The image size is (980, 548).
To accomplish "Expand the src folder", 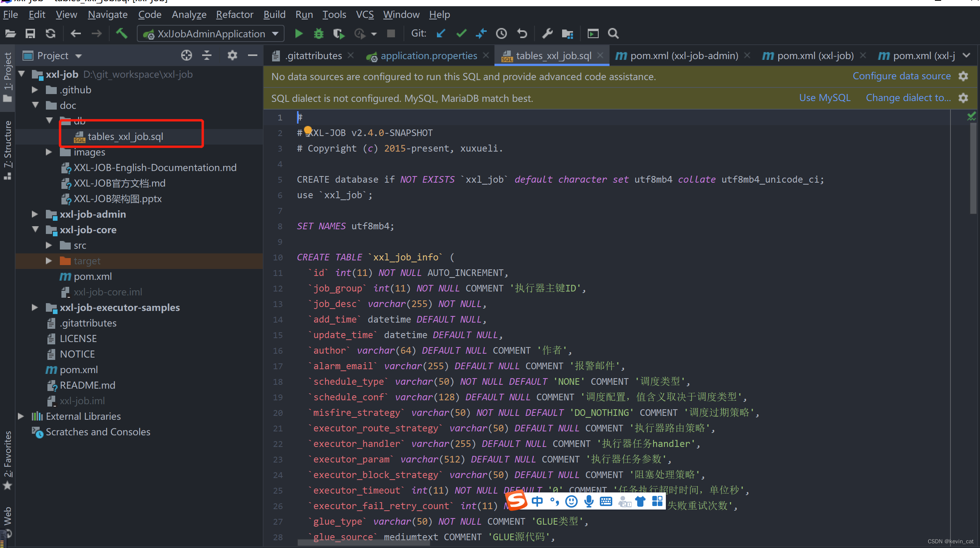I will [49, 245].
